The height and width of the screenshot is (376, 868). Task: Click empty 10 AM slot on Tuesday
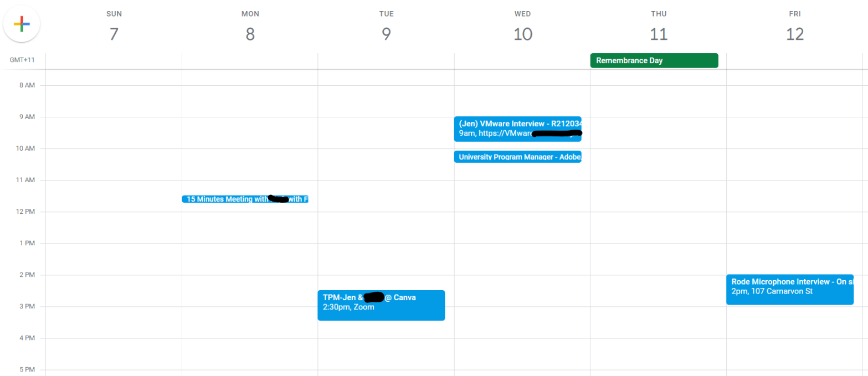tap(386, 164)
